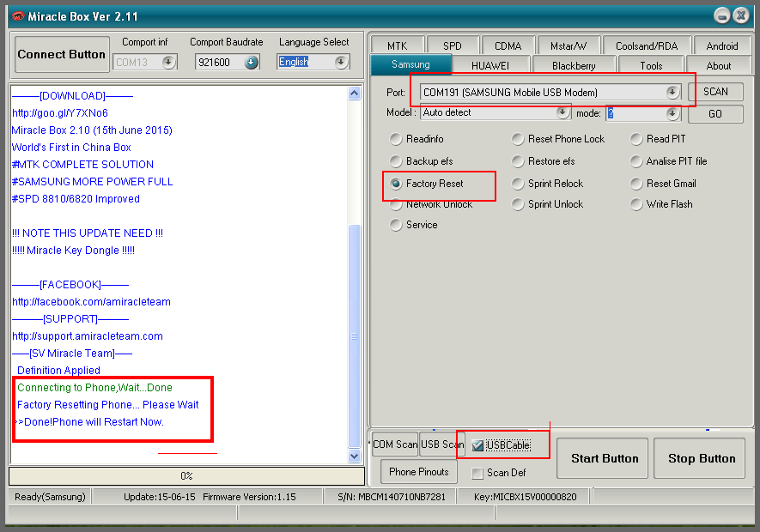Screen dimensions: 760x532
Task: Expand the Port COM191 Samsung modem dropdown
Action: pos(672,92)
